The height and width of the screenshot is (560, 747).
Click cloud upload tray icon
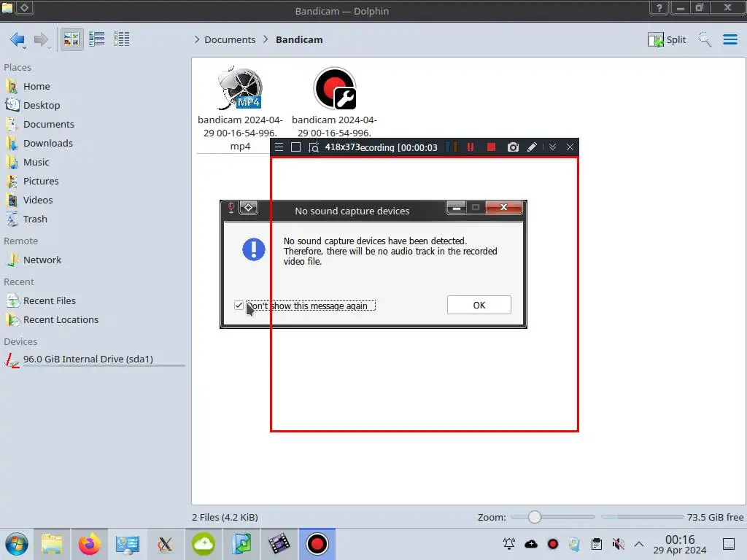click(531, 544)
